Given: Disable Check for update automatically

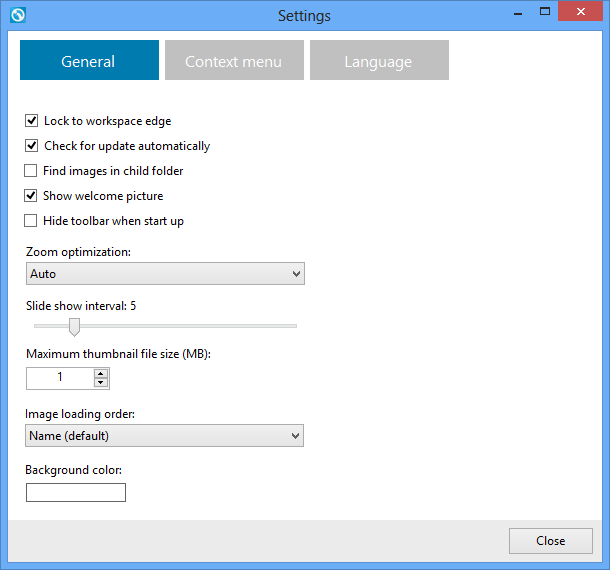Looking at the screenshot, I should coord(32,146).
